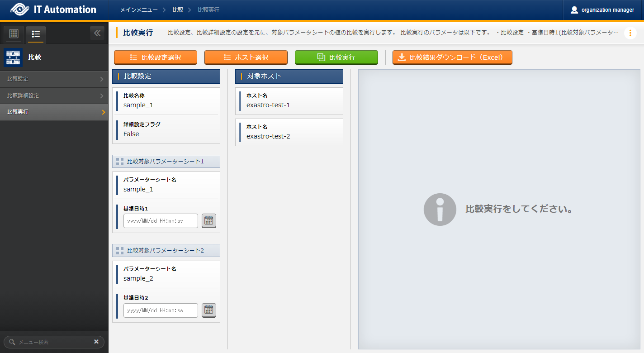Viewport: 644px width, 353px height.
Task: Click the 基準日時1 date input field
Action: (161, 221)
